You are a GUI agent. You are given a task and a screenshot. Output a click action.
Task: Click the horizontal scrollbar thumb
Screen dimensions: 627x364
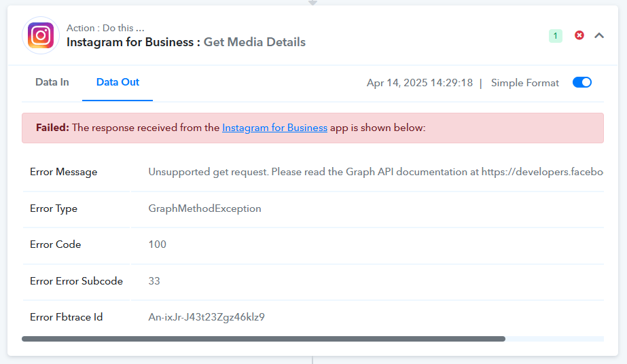pyautogui.click(x=264, y=339)
